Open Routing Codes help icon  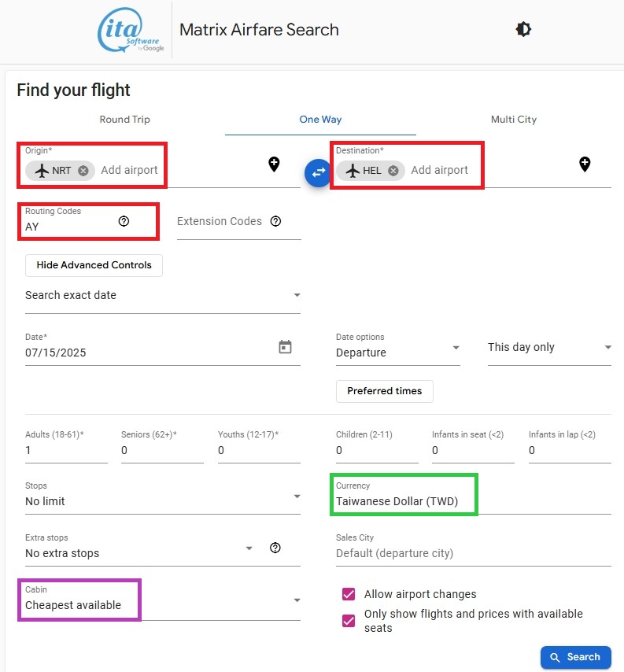click(124, 221)
